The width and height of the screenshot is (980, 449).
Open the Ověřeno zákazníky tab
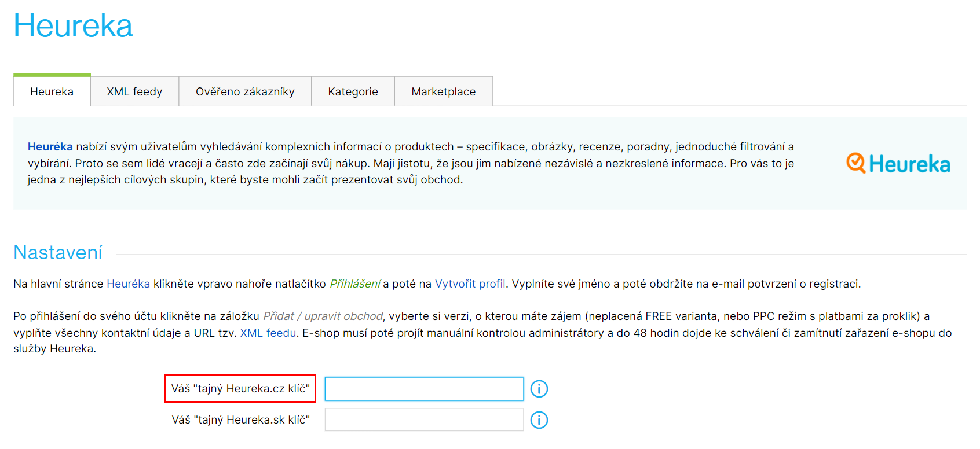245,91
